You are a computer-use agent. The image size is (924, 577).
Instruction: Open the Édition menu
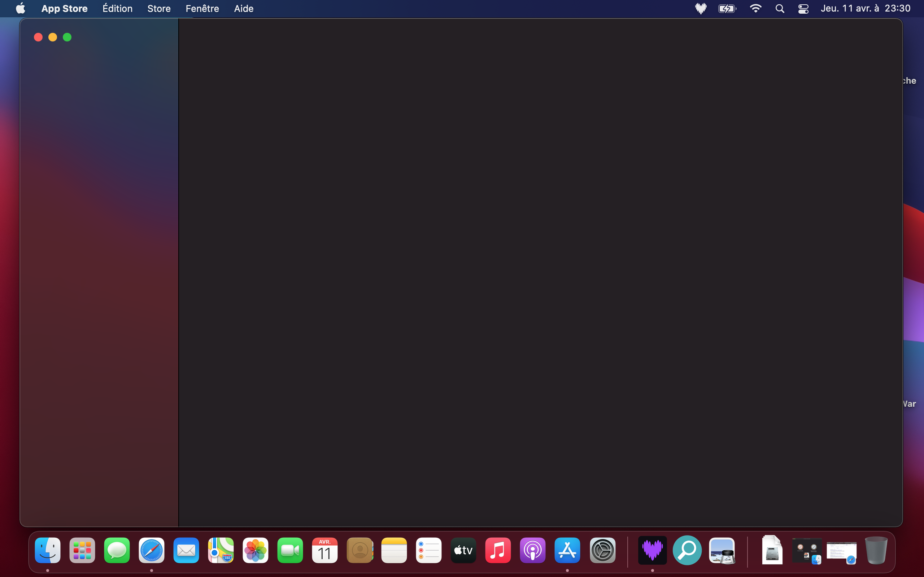coord(117,8)
